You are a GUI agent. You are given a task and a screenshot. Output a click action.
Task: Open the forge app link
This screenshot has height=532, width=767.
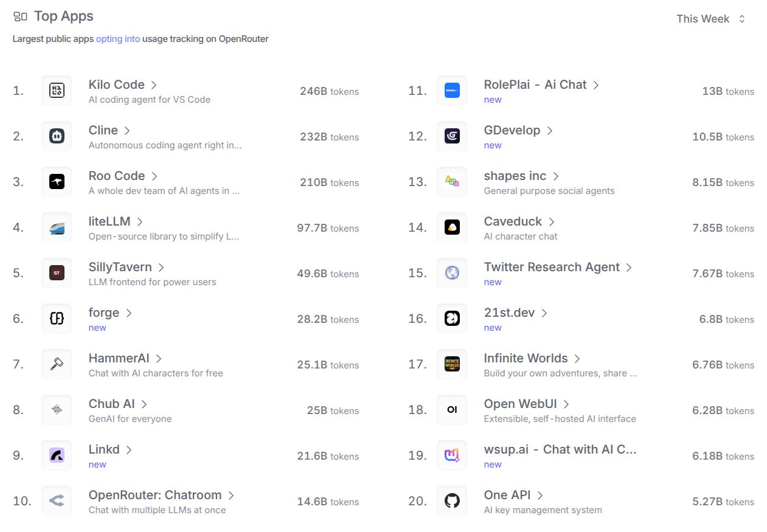104,313
